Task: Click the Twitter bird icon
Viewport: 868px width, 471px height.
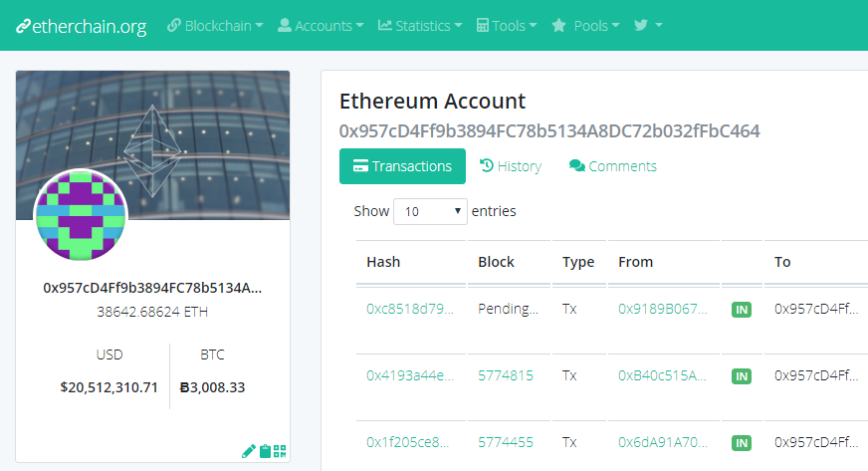Action: point(640,25)
